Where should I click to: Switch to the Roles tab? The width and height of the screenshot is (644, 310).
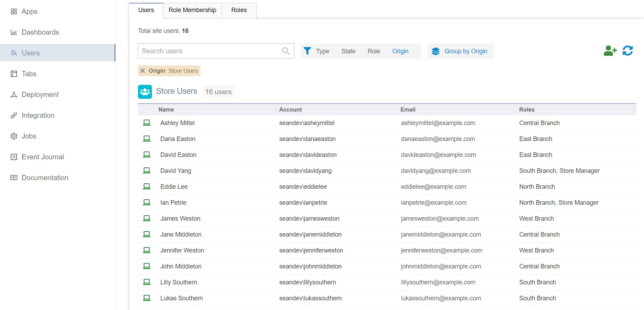pyautogui.click(x=239, y=10)
